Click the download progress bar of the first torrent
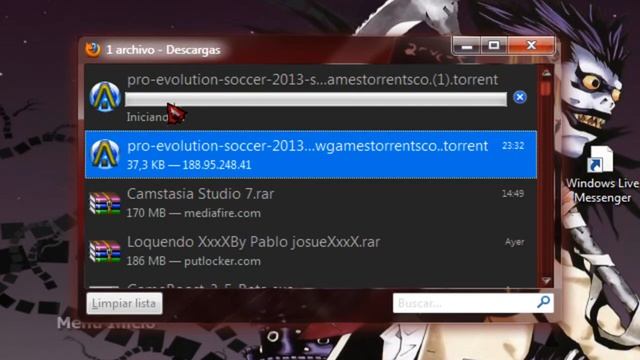This screenshot has height=360, width=640. click(316, 99)
